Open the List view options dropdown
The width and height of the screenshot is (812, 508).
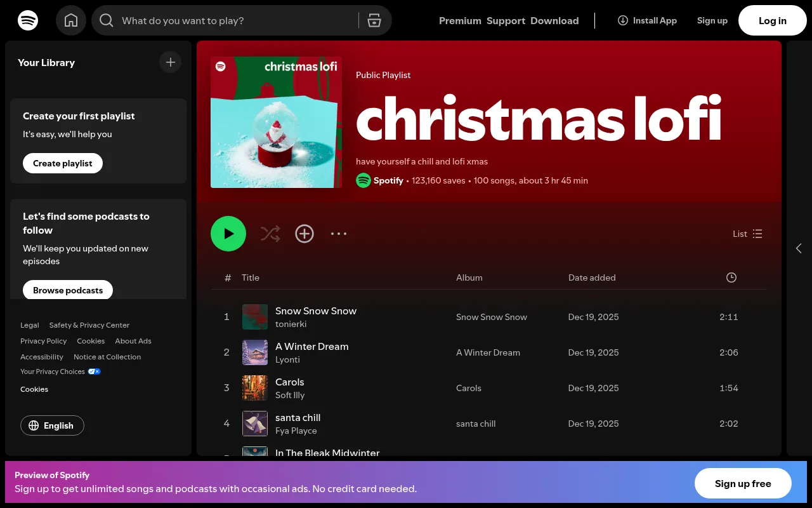(x=748, y=234)
